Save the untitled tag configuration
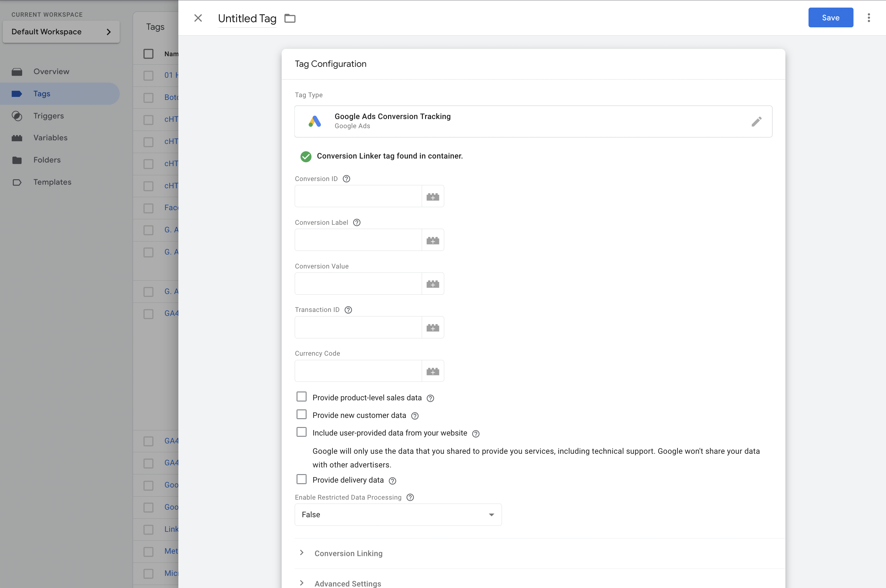This screenshot has height=588, width=886. pyautogui.click(x=830, y=18)
